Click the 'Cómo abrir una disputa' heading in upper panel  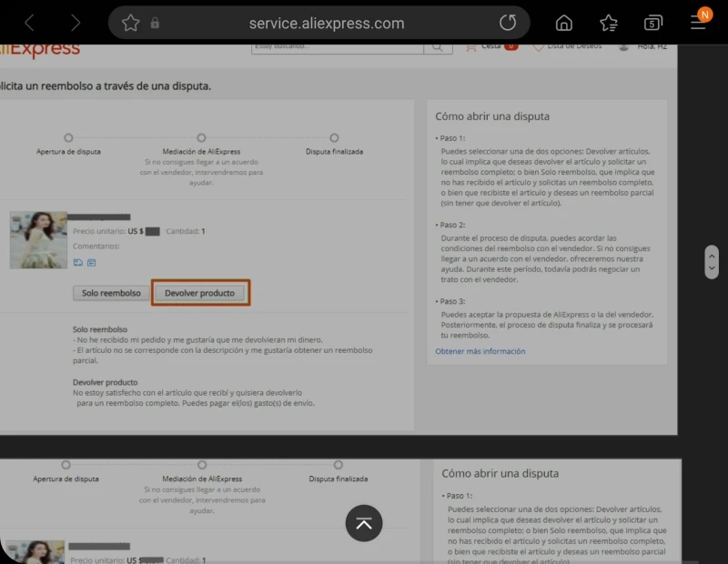pyautogui.click(x=492, y=116)
